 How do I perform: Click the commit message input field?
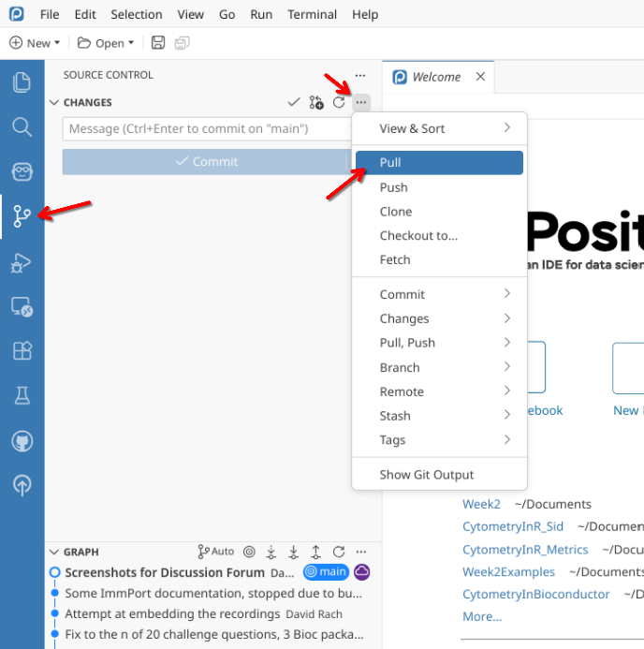[206, 129]
